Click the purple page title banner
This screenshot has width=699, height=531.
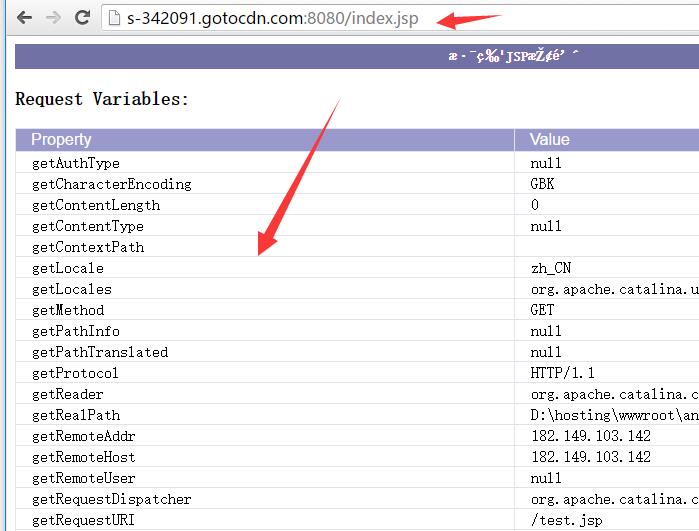click(357, 56)
